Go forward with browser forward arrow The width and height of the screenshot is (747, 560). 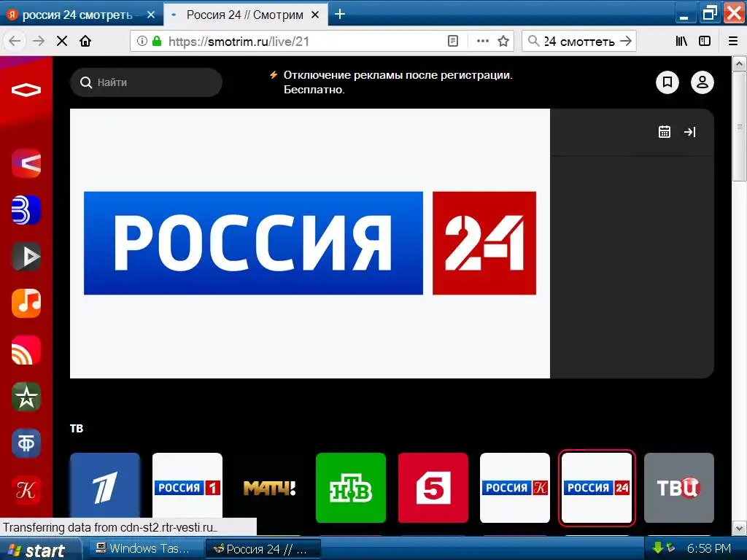click(39, 41)
